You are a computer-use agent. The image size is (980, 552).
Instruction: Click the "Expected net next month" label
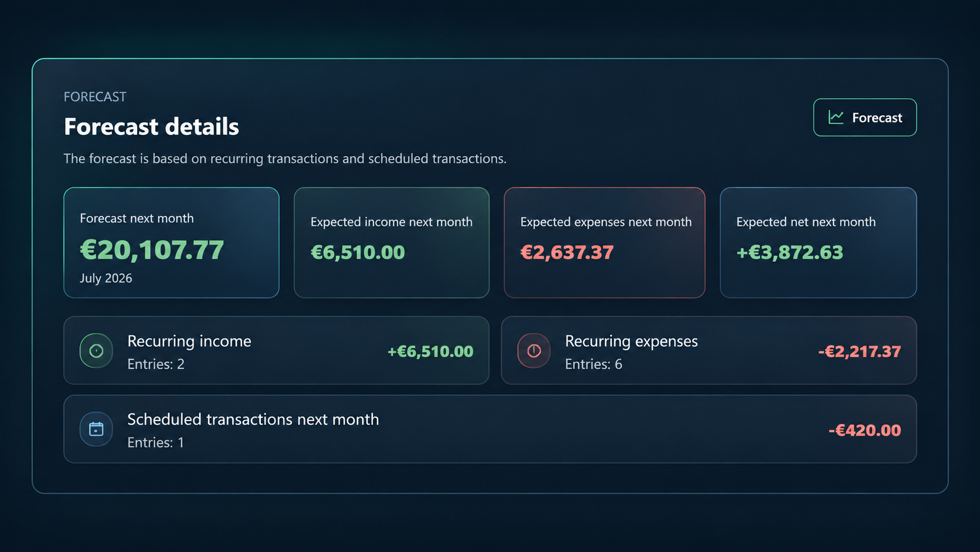(x=806, y=222)
